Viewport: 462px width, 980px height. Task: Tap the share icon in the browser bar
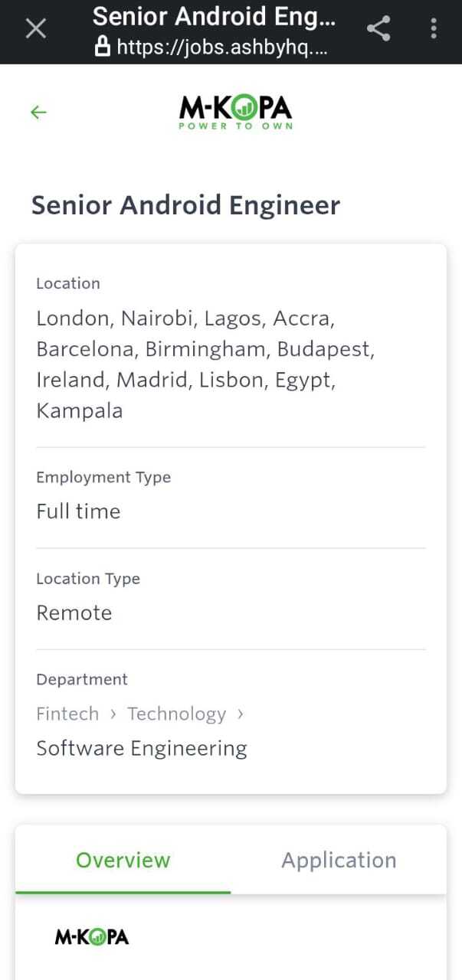point(378,29)
